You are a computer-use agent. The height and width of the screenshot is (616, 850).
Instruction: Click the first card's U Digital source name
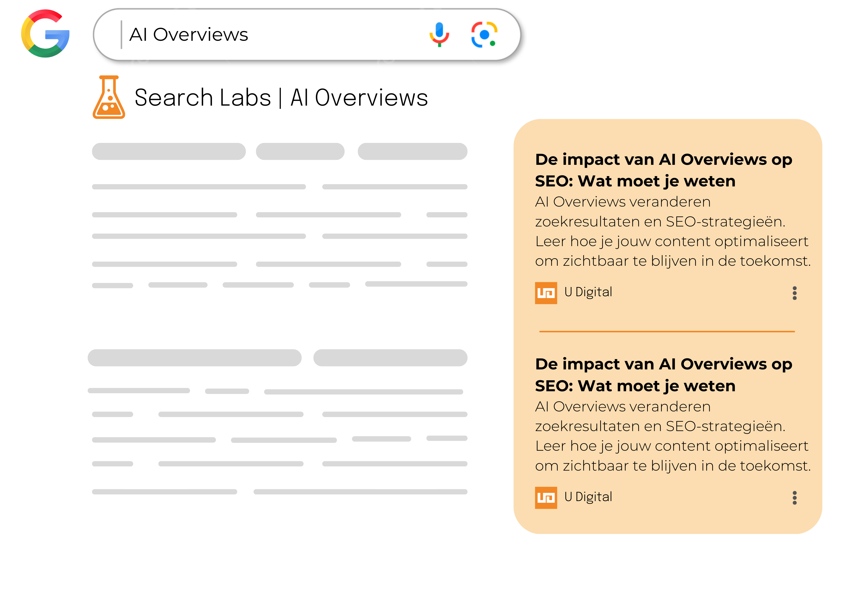(x=588, y=292)
